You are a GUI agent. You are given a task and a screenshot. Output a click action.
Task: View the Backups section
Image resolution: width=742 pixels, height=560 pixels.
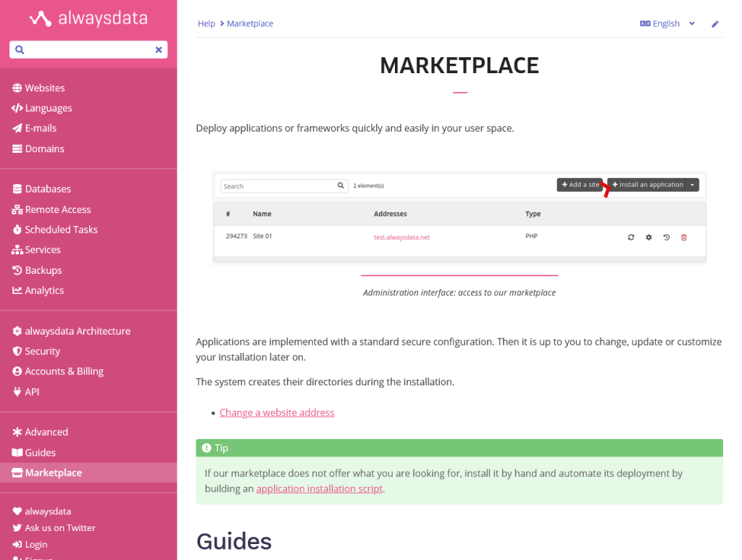(43, 269)
